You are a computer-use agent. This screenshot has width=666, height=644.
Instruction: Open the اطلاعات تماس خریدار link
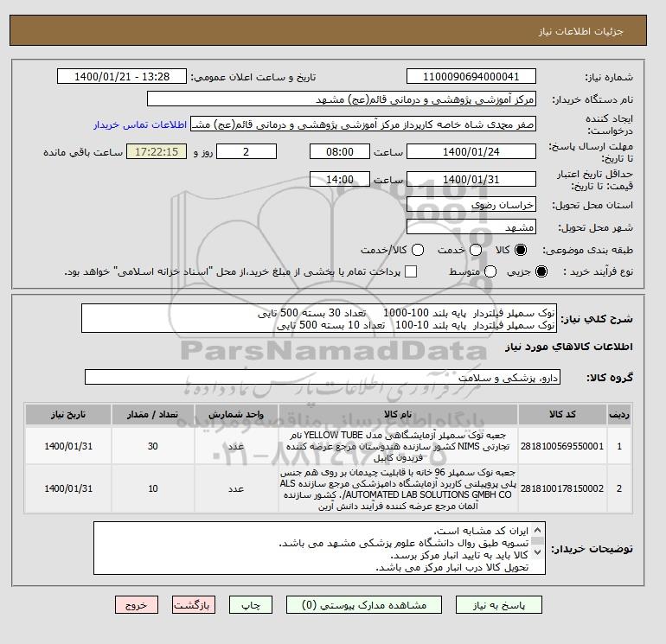click(x=140, y=124)
